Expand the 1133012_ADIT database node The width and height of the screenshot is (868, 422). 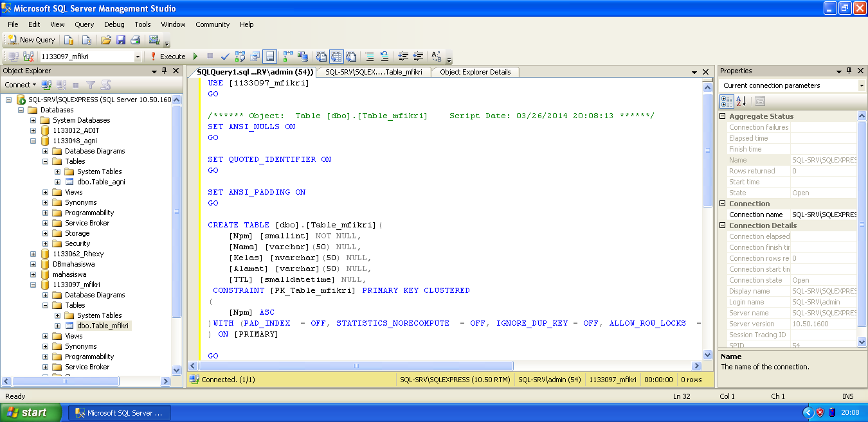point(33,130)
